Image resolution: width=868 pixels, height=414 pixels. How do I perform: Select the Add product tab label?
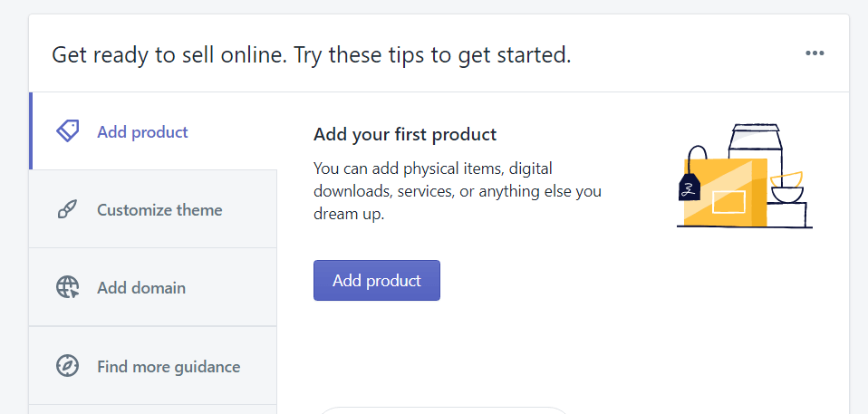coord(142,132)
